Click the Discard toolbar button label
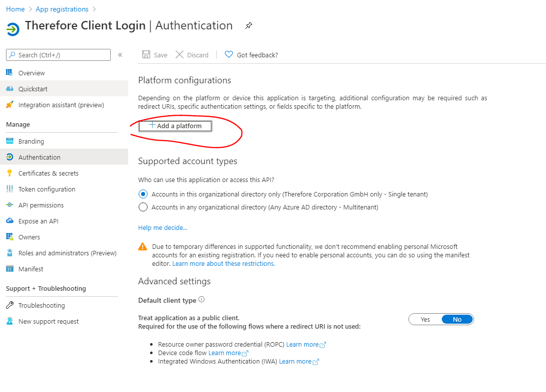Image resolution: width=546 pixels, height=392 pixels. (198, 55)
